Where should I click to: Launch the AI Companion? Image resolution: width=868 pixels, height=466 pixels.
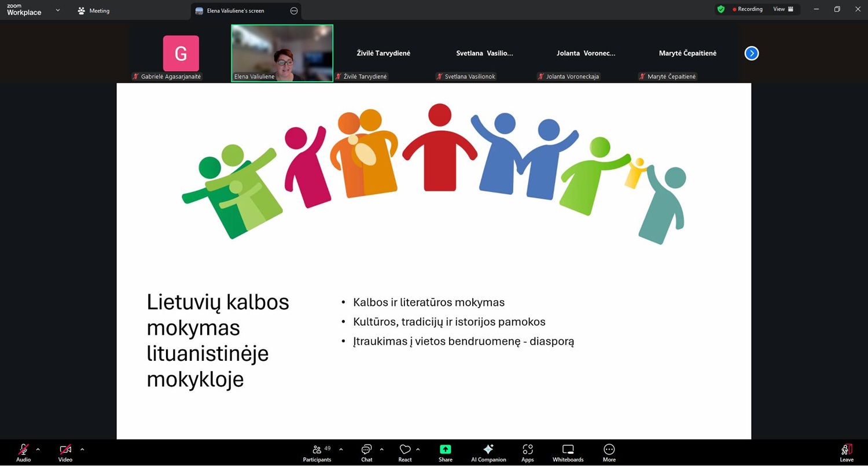click(488, 453)
